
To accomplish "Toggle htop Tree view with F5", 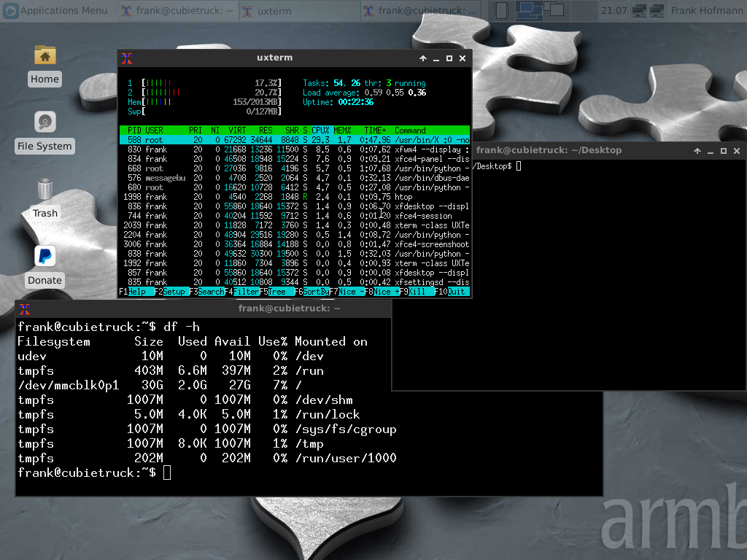I will click(x=276, y=292).
